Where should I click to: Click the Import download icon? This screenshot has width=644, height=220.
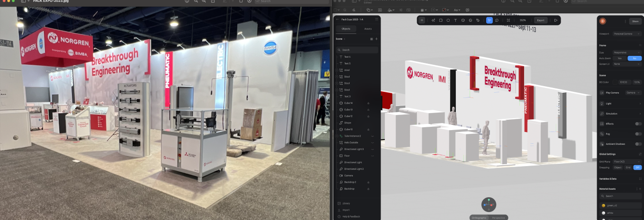tap(339, 210)
